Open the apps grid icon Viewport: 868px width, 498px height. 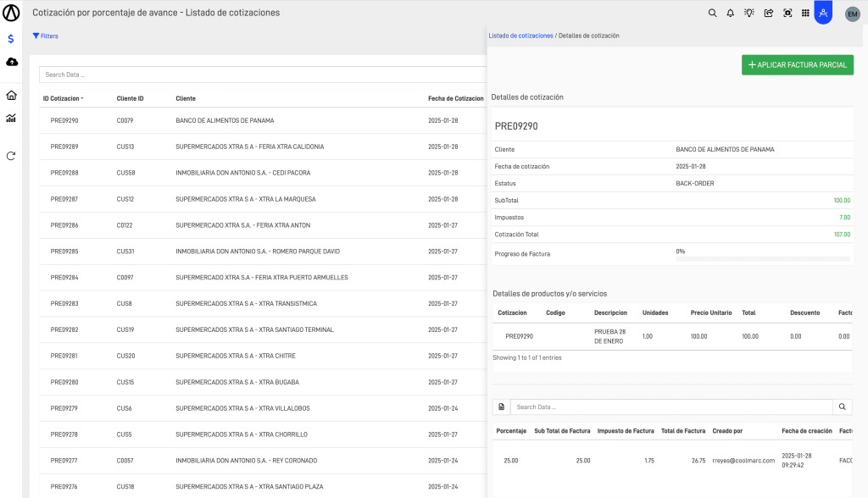point(805,13)
